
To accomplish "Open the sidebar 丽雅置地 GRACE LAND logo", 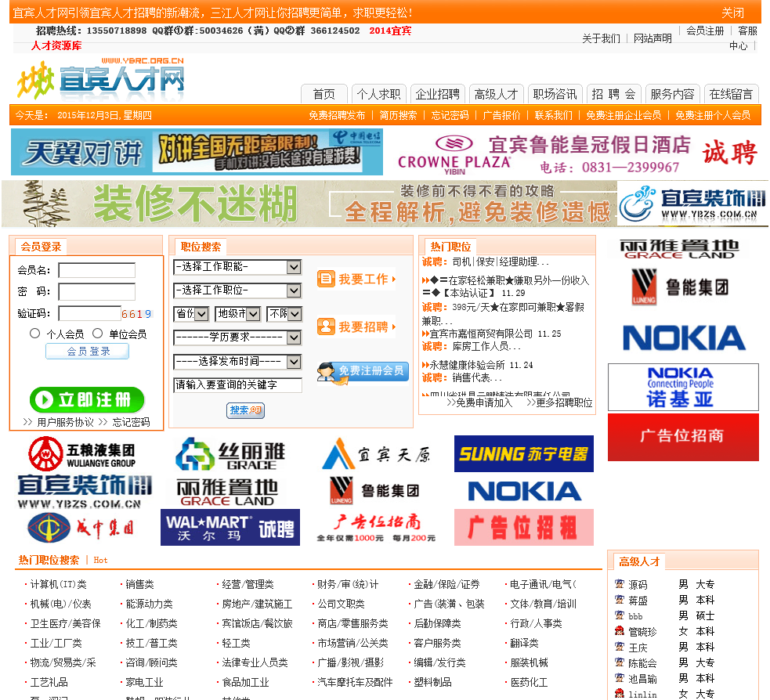I will (680, 249).
